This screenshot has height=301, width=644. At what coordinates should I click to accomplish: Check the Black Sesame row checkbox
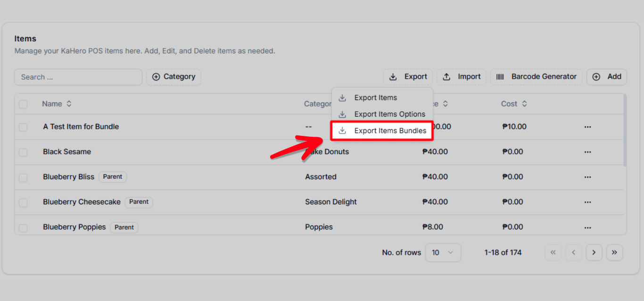[x=23, y=152]
